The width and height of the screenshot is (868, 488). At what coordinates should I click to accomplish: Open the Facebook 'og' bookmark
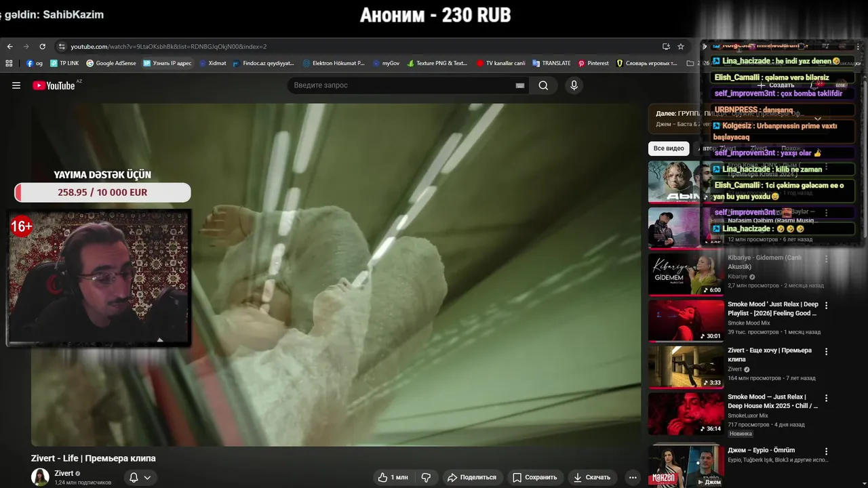35,63
